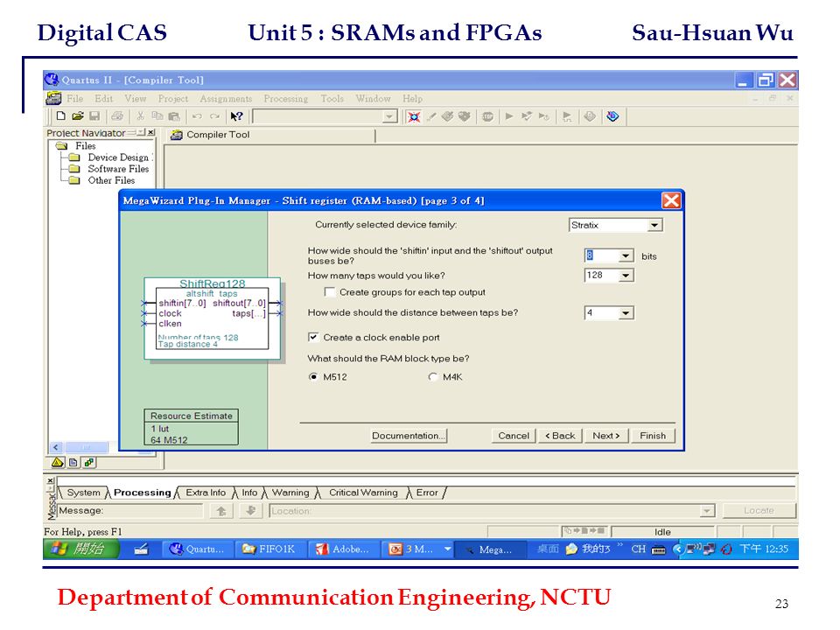Screen dimensions: 840x630
Task: Click the Cut scissors toolbar icon
Action: click(x=140, y=115)
